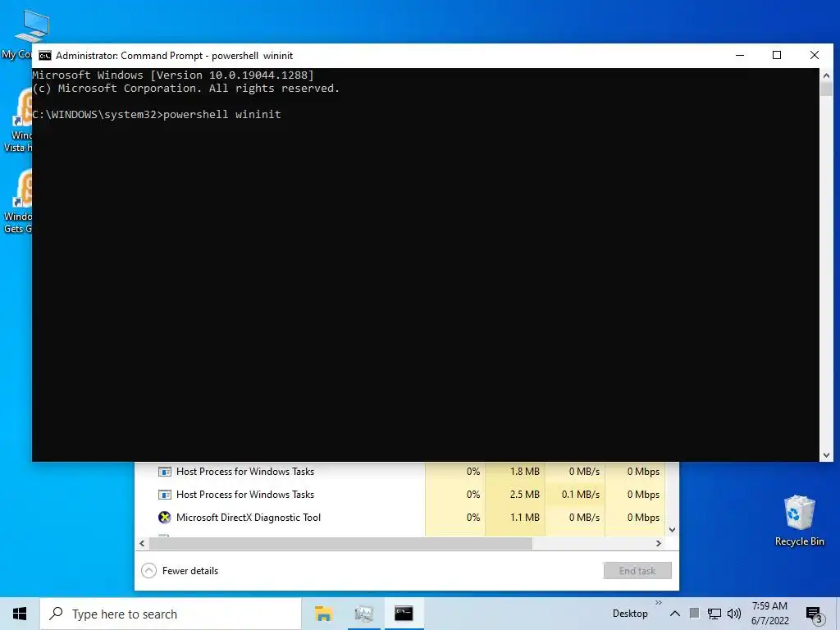Click the taskbar clock showing 7:59 AM
The height and width of the screenshot is (630, 840).
point(769,614)
